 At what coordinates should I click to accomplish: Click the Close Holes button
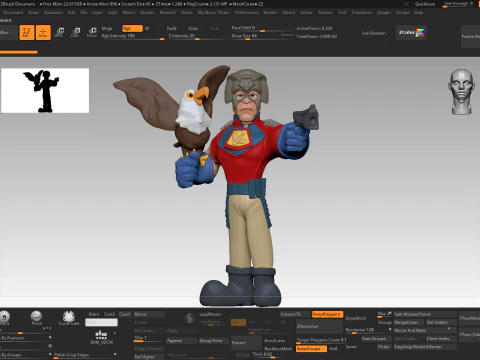441,339
